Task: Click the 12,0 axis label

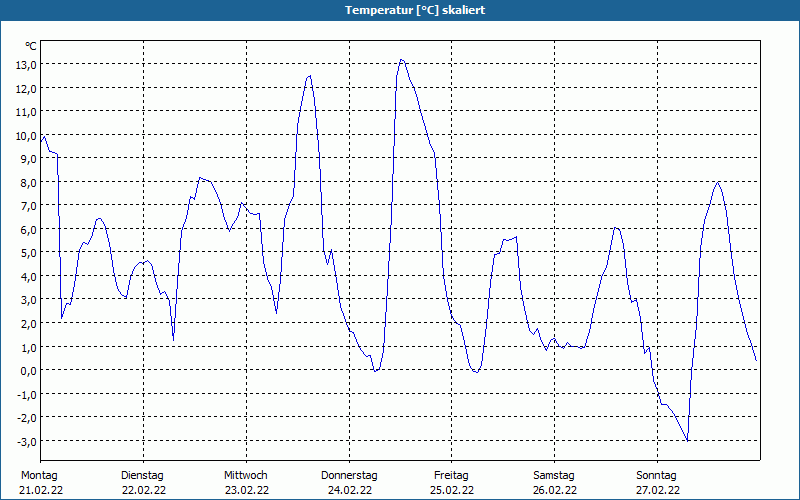Action: point(26,88)
